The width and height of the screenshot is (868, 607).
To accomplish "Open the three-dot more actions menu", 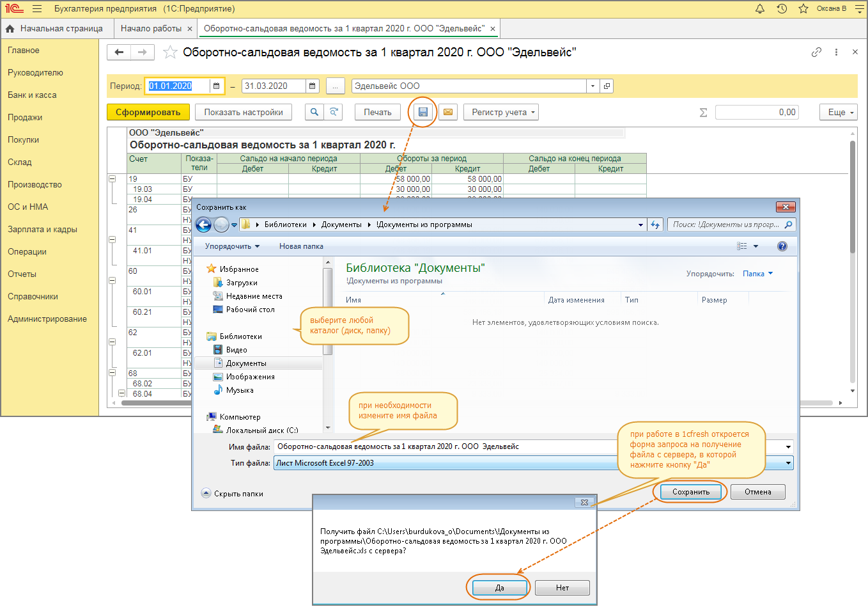I will (836, 52).
